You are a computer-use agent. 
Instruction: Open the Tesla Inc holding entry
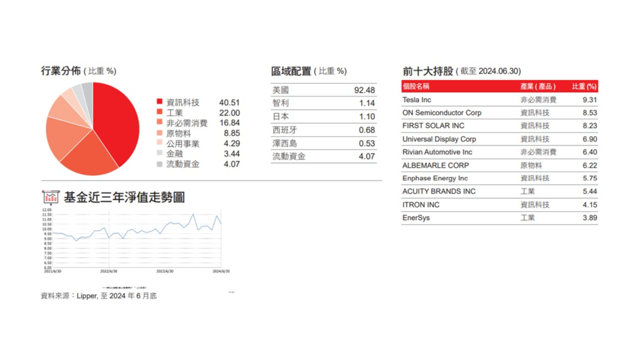[x=417, y=100]
